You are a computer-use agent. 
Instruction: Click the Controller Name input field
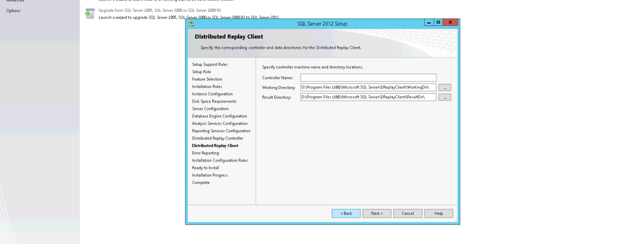(x=368, y=78)
